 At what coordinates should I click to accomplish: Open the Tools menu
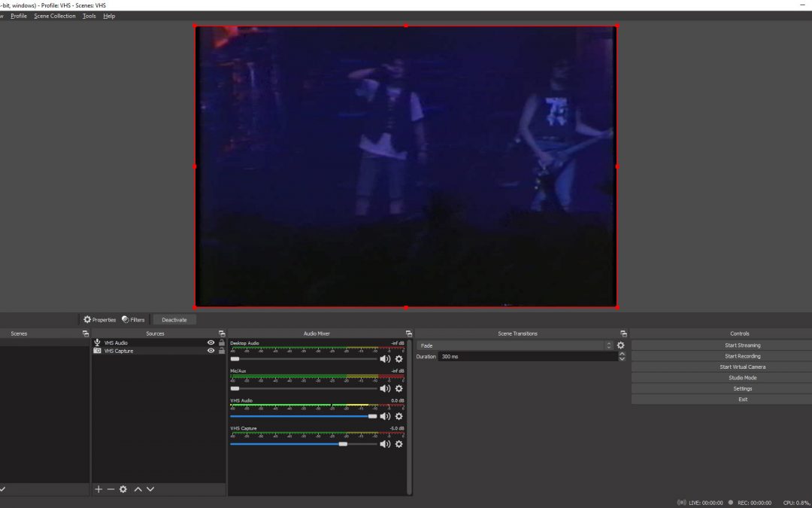[89, 16]
